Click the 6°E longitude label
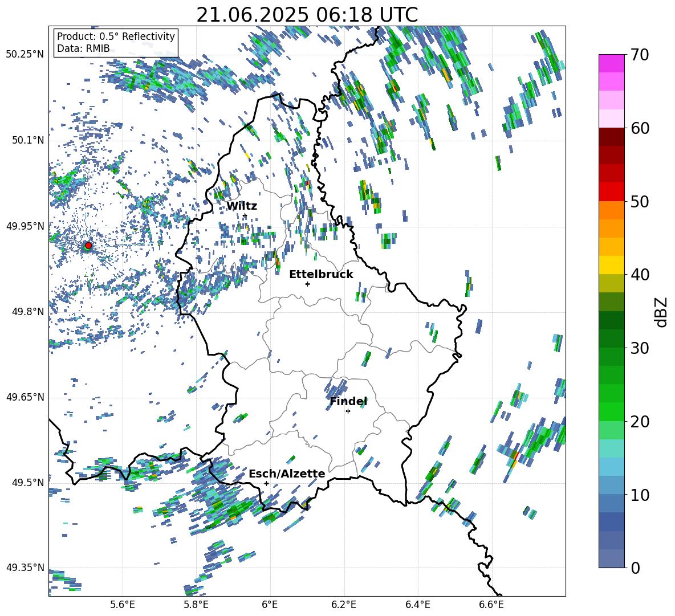675x616 pixels. tap(270, 605)
